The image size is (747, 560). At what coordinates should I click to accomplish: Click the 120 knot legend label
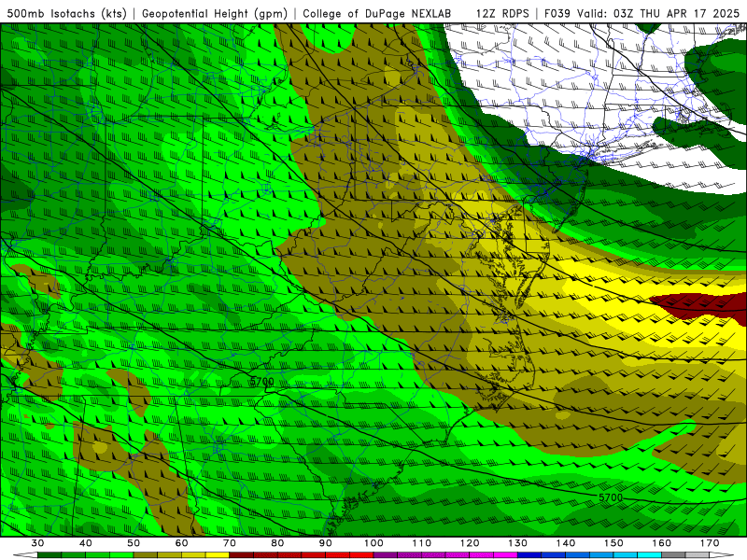tap(470, 543)
